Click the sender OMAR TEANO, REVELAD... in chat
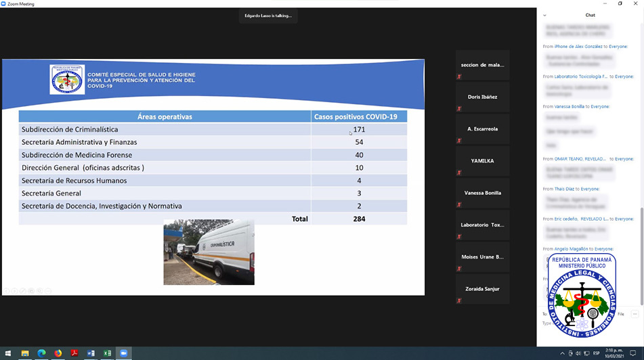The width and height of the screenshot is (644, 360). coord(580,159)
